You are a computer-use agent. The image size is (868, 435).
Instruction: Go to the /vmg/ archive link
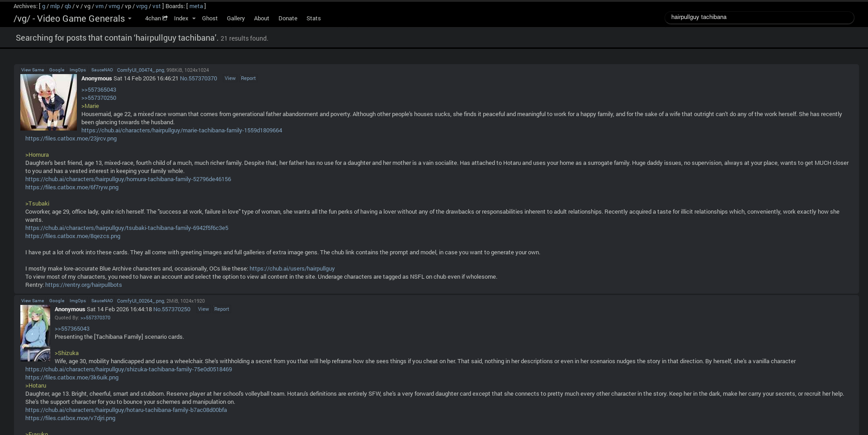114,6
